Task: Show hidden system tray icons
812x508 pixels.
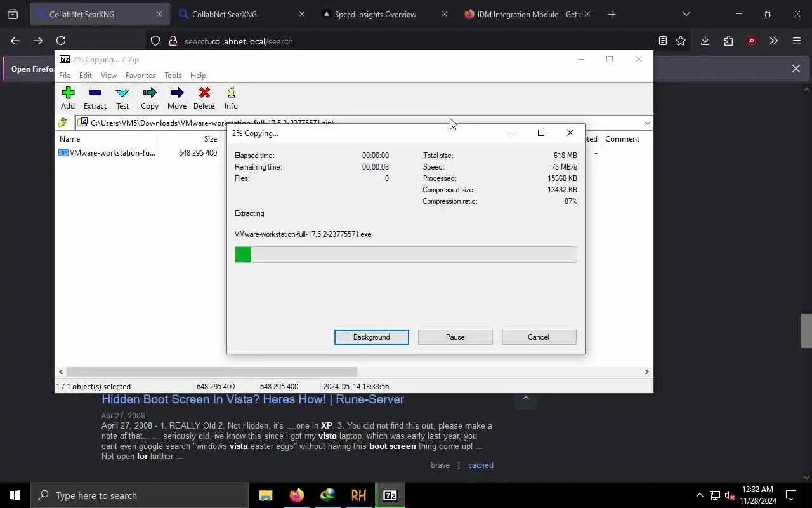Action: pos(699,495)
